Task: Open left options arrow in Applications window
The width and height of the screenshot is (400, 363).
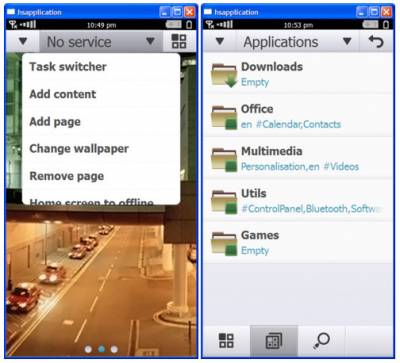Action: point(220,41)
